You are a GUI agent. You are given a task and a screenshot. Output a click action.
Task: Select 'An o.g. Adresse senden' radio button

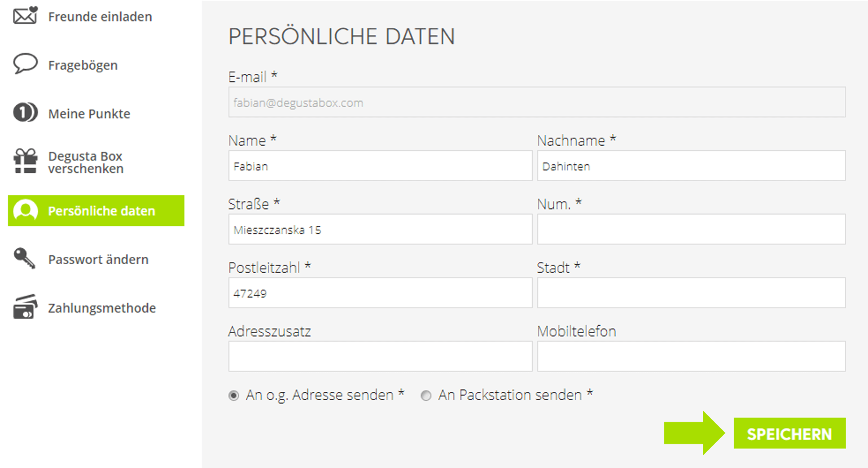(x=234, y=396)
